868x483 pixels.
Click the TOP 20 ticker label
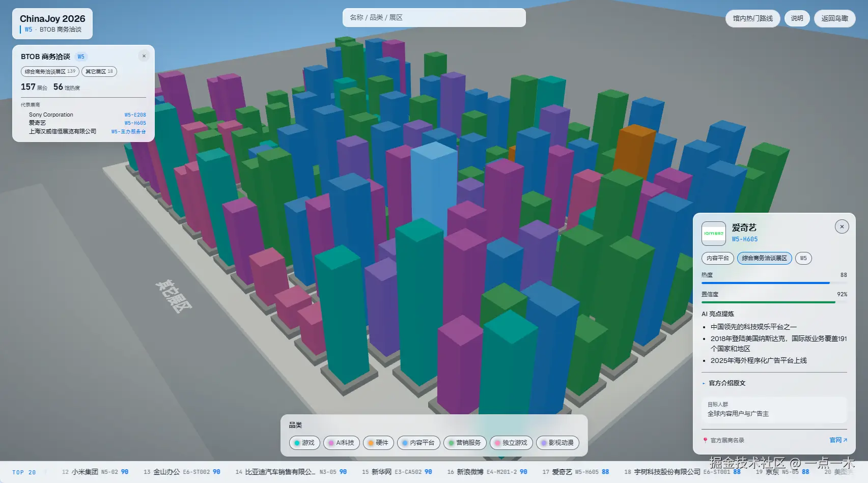(24, 472)
